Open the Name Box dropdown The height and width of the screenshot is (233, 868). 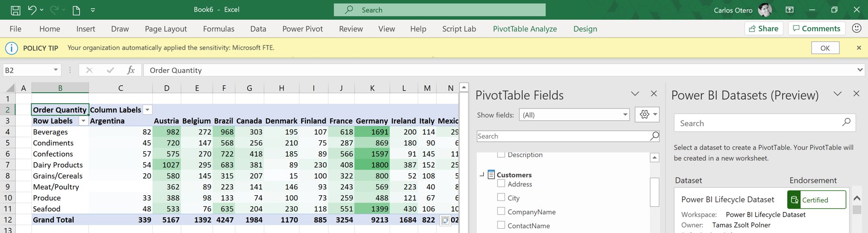pyautogui.click(x=56, y=70)
